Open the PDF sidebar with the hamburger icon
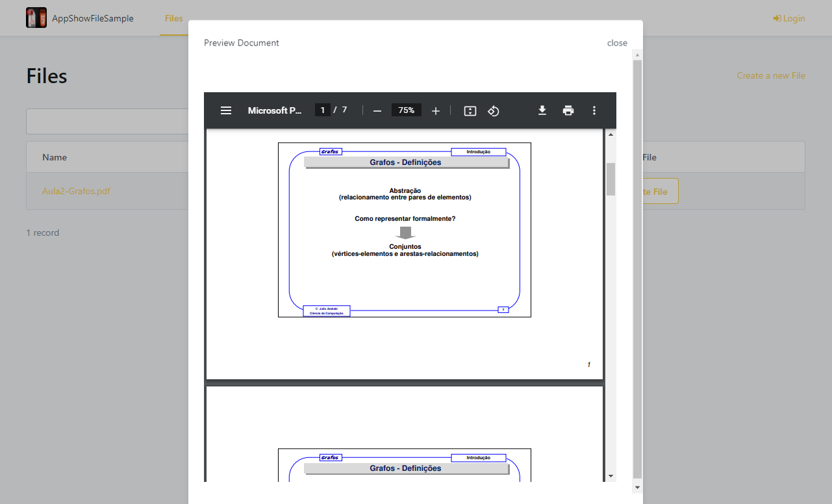 (225, 110)
